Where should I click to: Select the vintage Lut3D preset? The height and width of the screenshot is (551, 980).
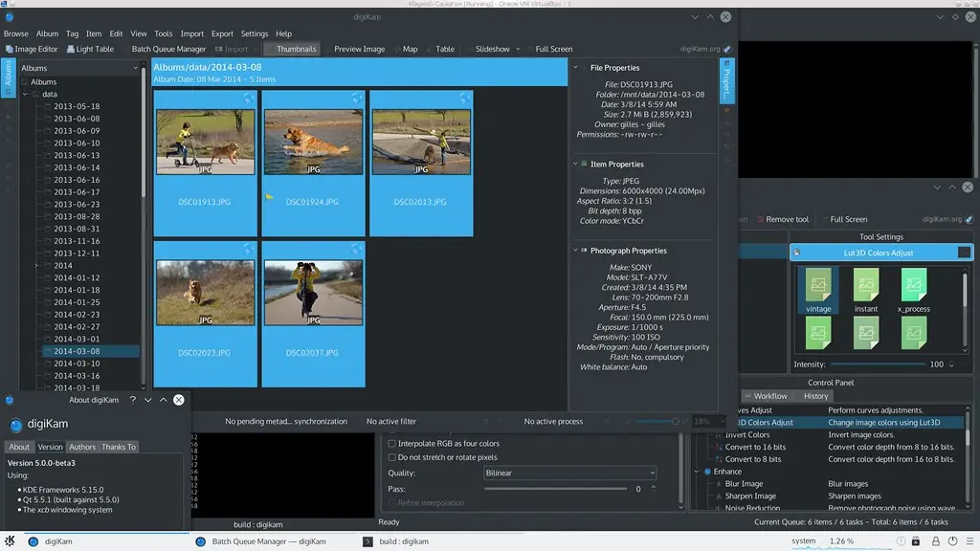(818, 288)
